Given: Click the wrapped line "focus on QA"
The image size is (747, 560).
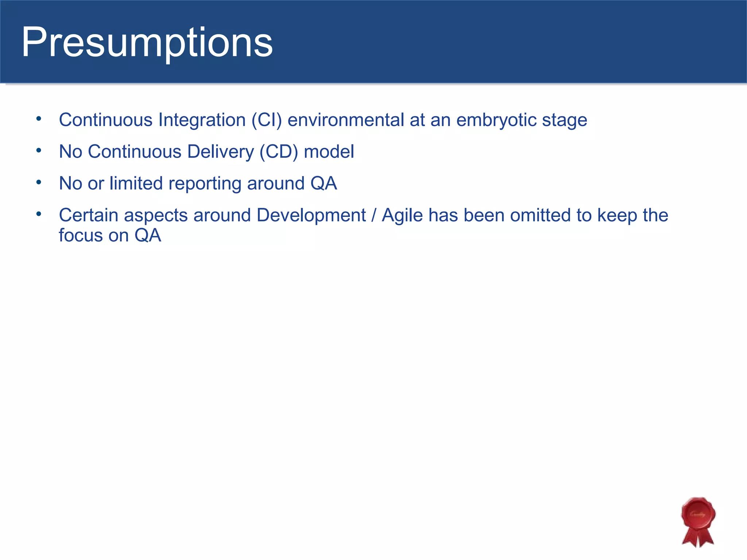Looking at the screenshot, I should (110, 236).
